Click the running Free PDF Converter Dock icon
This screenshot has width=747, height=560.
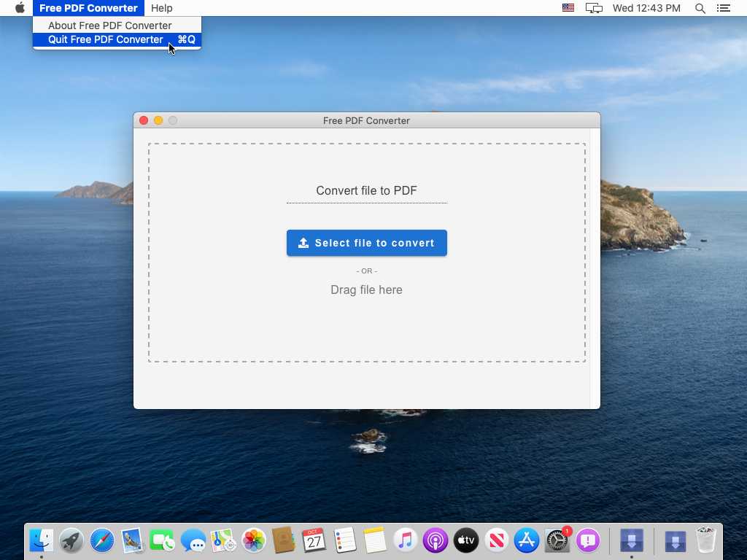pos(632,540)
